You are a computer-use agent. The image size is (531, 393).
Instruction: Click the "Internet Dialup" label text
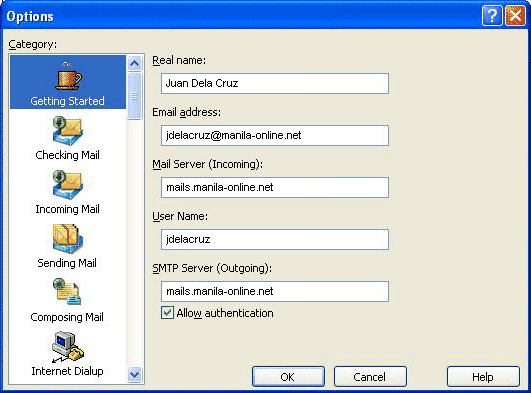point(67,371)
